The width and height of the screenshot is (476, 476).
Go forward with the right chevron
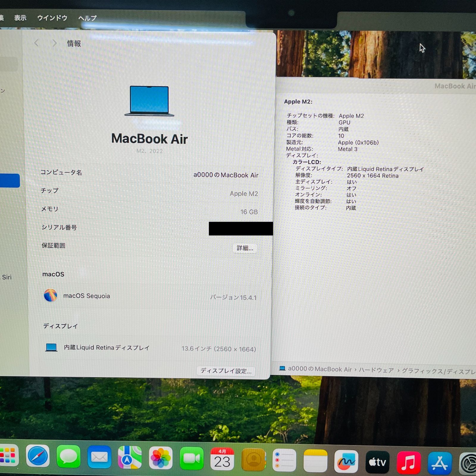[x=54, y=43]
